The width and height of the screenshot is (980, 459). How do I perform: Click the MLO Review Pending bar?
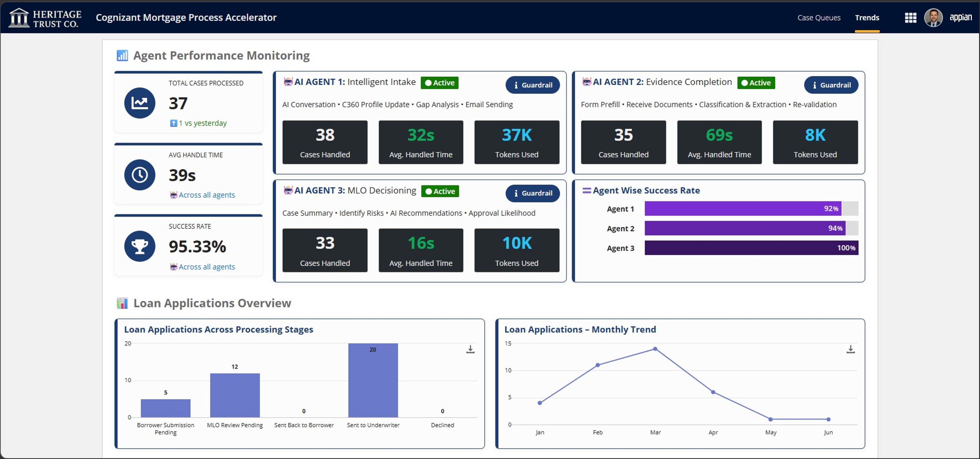click(235, 395)
